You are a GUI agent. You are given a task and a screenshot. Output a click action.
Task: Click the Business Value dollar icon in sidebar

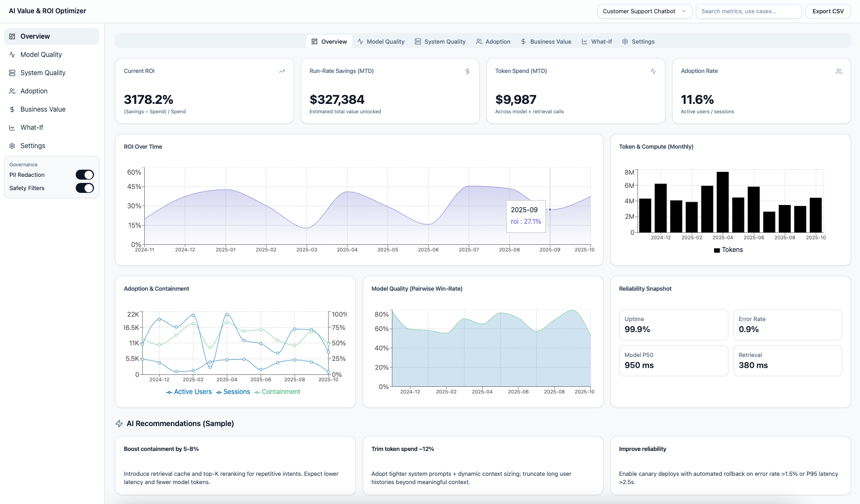pos(12,109)
